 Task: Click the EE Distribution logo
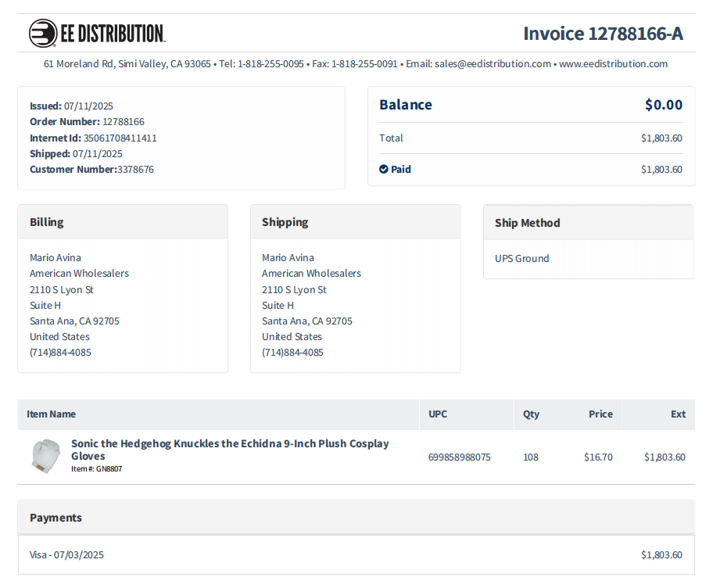(x=97, y=33)
